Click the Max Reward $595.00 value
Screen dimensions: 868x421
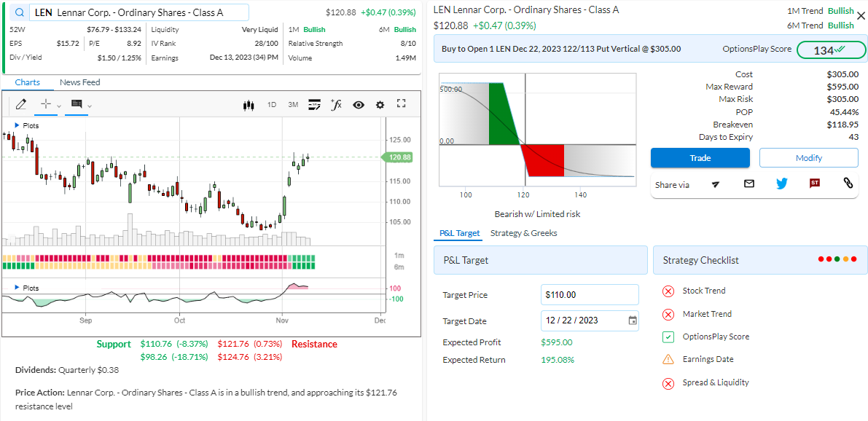(x=842, y=86)
